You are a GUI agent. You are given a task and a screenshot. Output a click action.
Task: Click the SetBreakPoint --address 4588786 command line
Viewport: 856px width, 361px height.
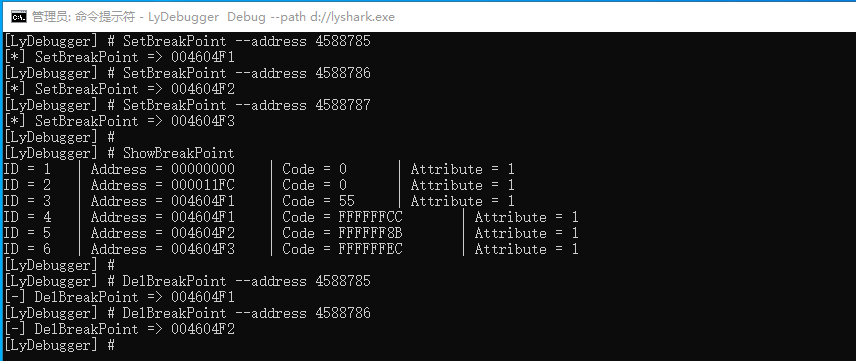click(x=187, y=73)
